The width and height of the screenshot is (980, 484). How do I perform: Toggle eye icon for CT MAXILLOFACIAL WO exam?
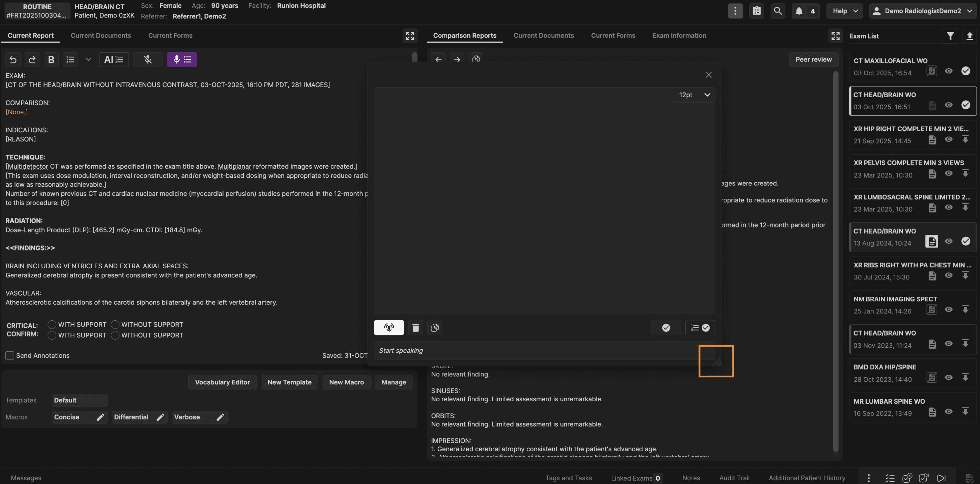click(x=948, y=71)
